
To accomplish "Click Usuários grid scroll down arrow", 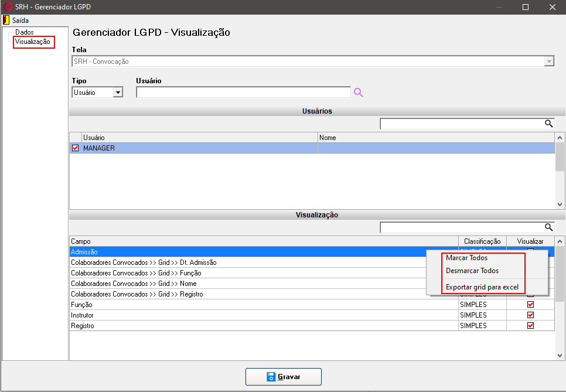I will pyautogui.click(x=560, y=204).
